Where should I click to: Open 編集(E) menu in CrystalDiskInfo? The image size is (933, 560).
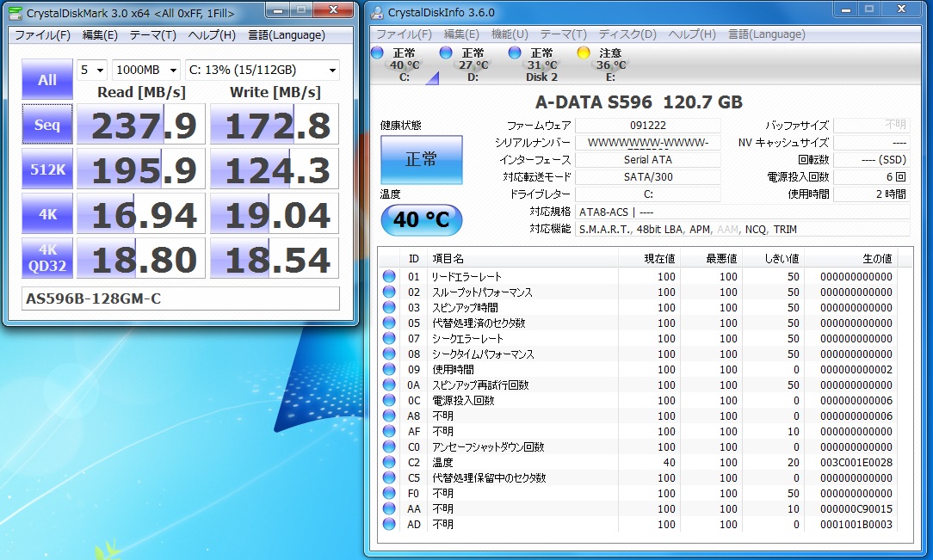(461, 34)
